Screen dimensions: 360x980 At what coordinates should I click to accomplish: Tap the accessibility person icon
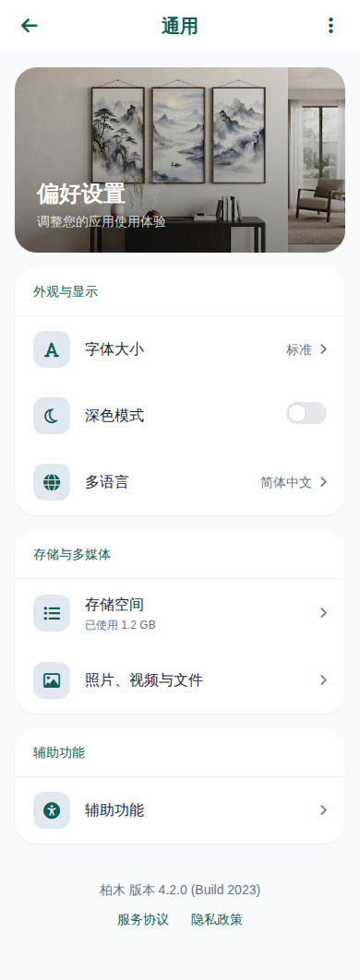click(52, 810)
